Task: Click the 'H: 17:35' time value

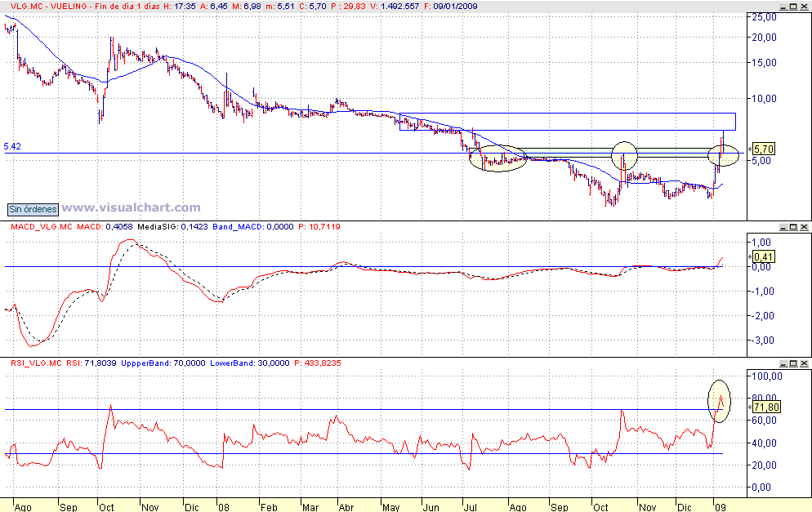Action: [x=179, y=7]
